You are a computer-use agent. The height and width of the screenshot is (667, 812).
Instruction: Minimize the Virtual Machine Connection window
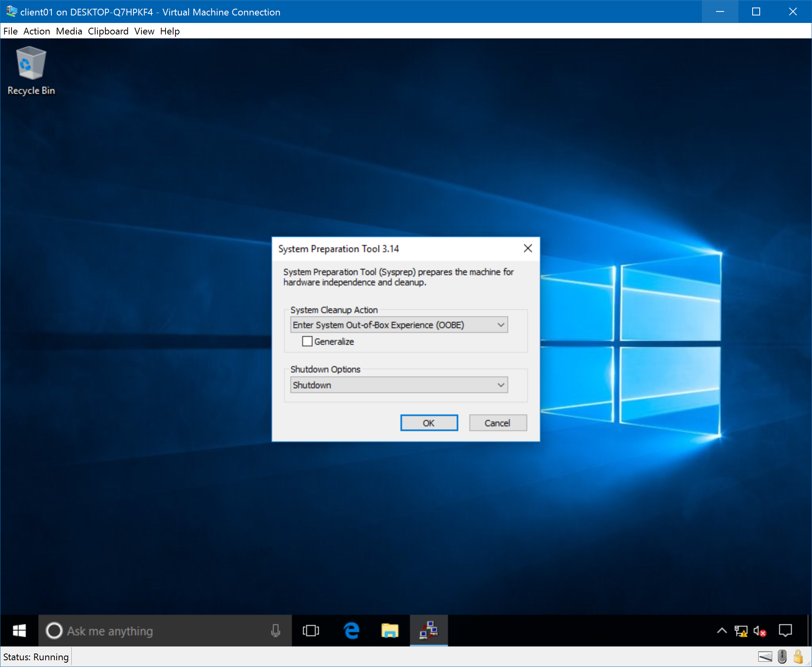click(x=720, y=11)
